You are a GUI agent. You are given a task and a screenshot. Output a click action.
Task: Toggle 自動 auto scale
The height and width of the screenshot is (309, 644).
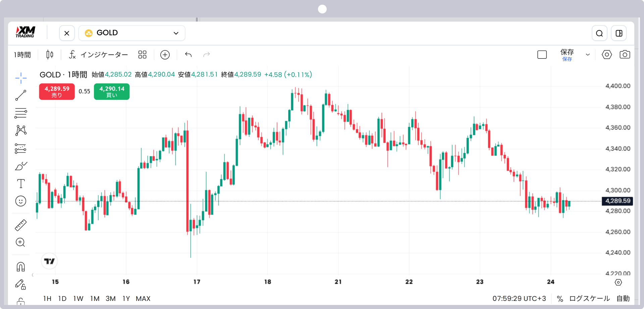(x=623, y=299)
